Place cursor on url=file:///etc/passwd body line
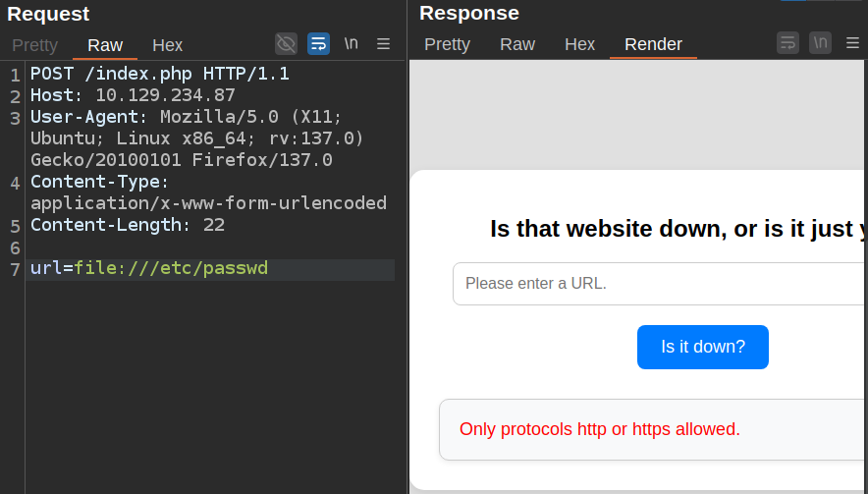The height and width of the screenshot is (494, 868). [149, 269]
